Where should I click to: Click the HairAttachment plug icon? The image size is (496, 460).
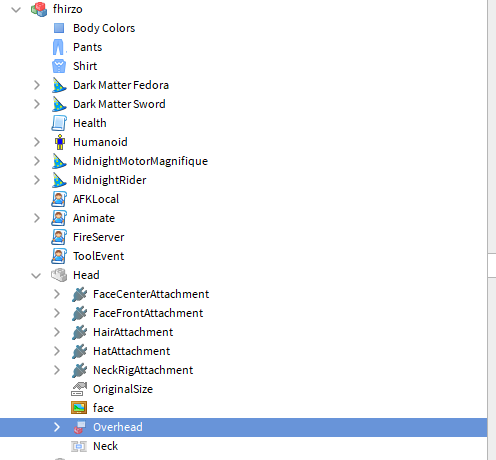click(x=79, y=332)
